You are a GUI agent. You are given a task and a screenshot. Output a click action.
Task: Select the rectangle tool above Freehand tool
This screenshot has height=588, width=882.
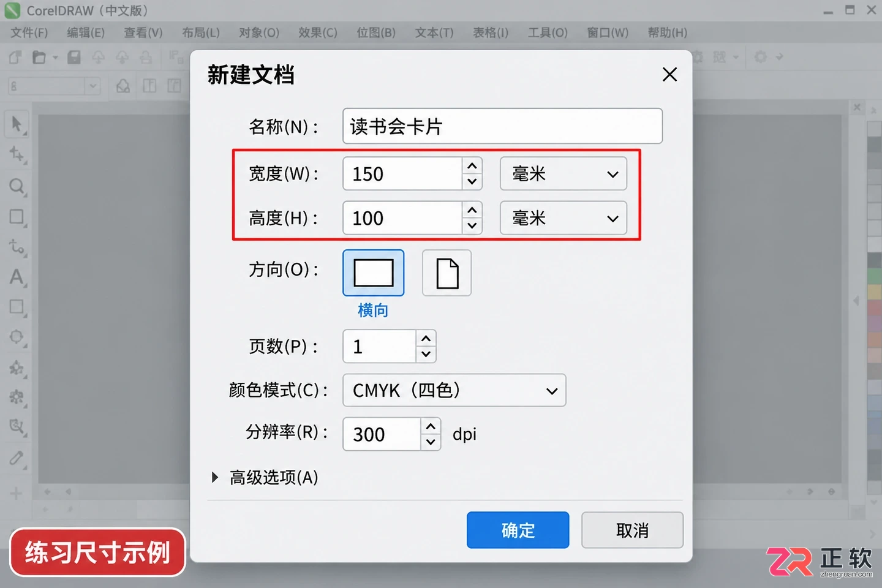(17, 217)
